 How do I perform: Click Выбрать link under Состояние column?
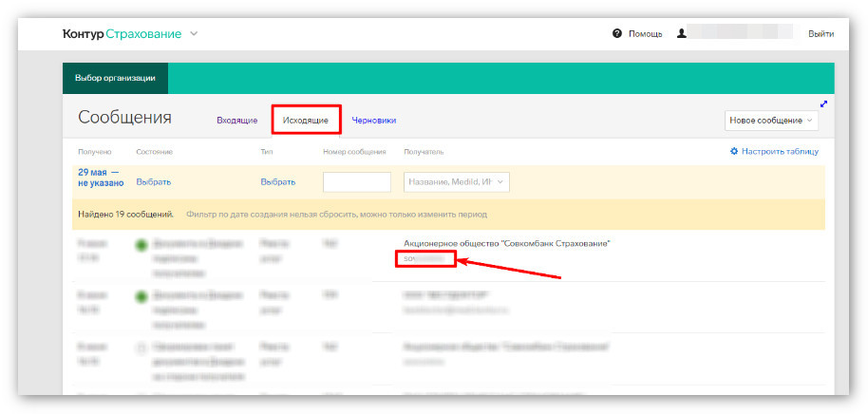coord(153,182)
